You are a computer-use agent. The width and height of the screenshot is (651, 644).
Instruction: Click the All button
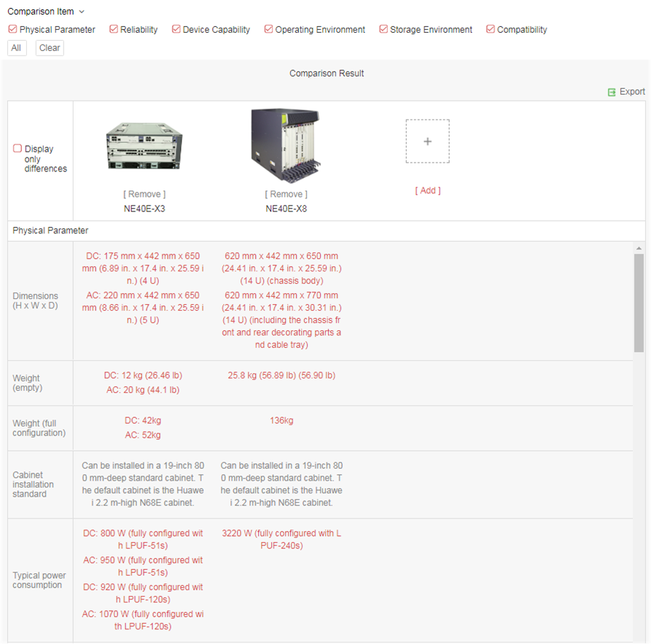tap(17, 48)
